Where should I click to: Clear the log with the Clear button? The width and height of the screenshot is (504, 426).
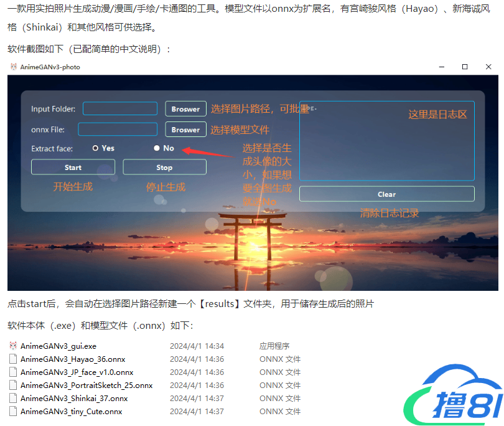(x=386, y=194)
